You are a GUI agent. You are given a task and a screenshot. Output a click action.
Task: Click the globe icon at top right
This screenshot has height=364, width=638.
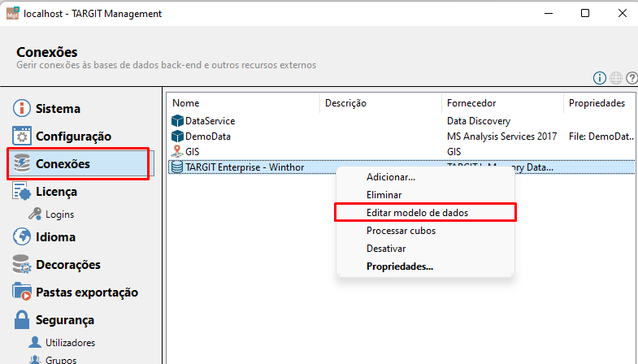click(x=616, y=78)
